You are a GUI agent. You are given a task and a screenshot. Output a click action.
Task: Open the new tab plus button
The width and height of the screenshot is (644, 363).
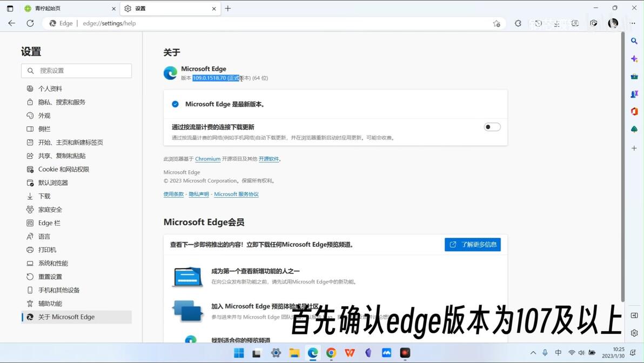[228, 8]
